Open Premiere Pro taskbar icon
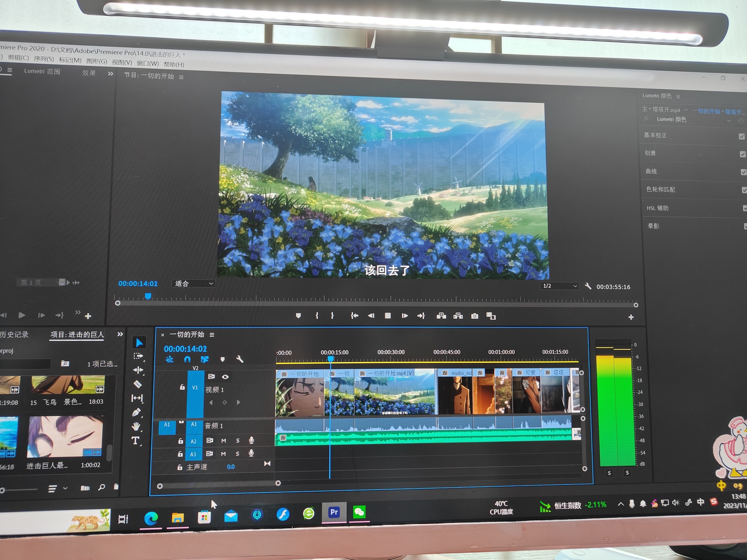The height and width of the screenshot is (560, 747). tap(334, 512)
